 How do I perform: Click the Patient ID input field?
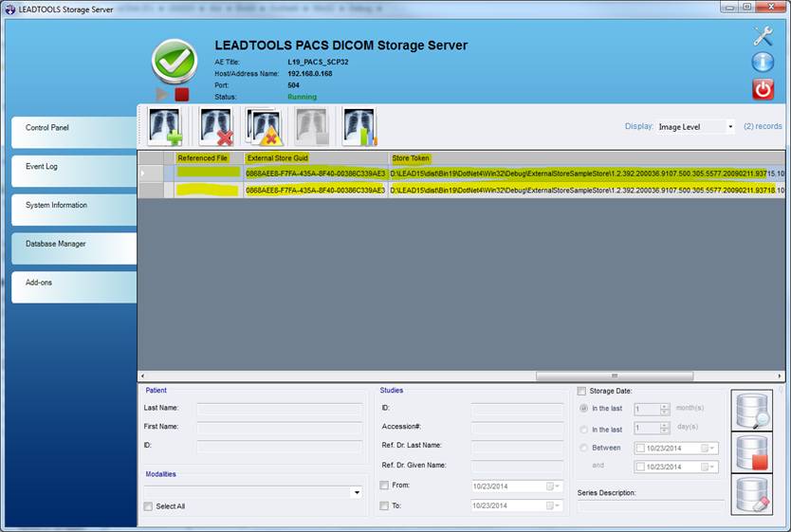pyautogui.click(x=280, y=446)
